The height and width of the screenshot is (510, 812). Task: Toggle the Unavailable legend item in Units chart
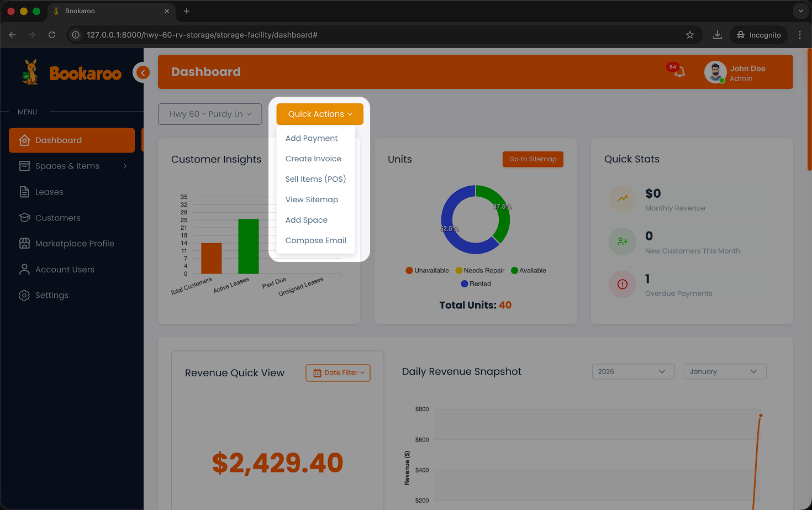tap(427, 271)
